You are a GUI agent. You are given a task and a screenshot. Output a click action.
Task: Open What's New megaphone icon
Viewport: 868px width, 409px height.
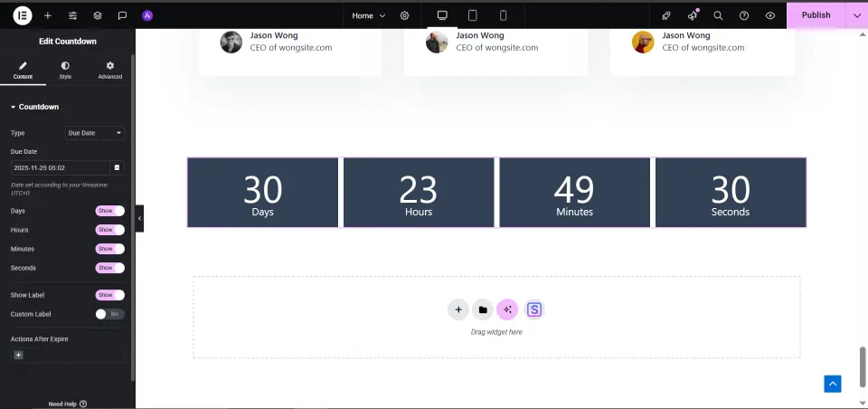(x=693, y=15)
